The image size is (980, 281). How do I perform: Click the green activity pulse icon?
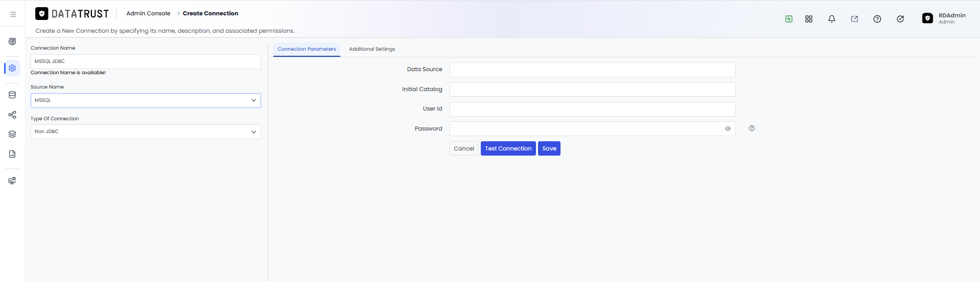pos(789,19)
